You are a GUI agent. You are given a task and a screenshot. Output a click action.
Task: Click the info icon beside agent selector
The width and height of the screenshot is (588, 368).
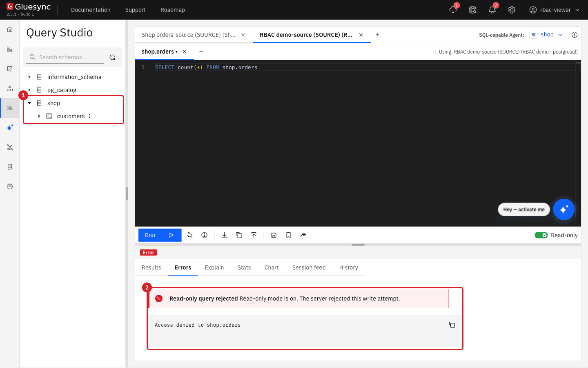575,35
